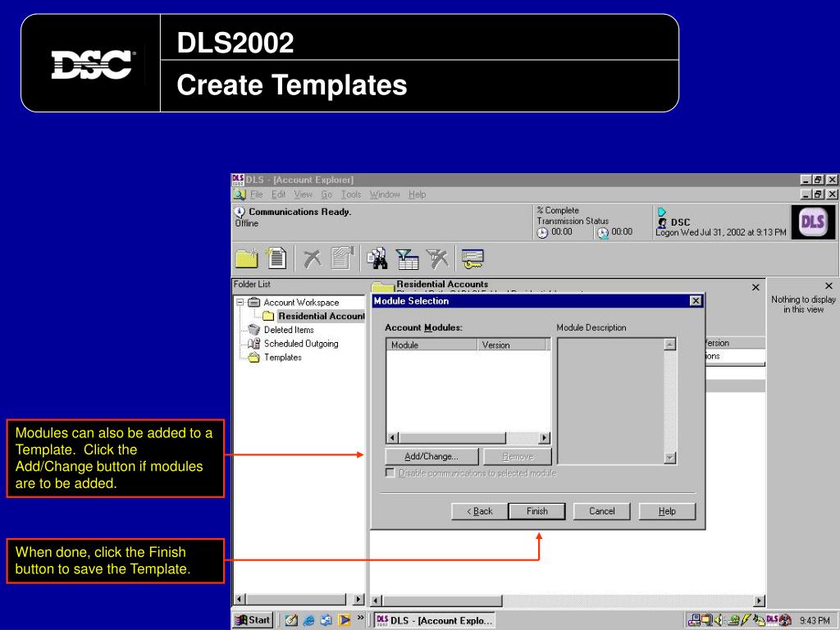Image resolution: width=840 pixels, height=630 pixels.
Task: Open the Help menu
Action: click(x=417, y=194)
